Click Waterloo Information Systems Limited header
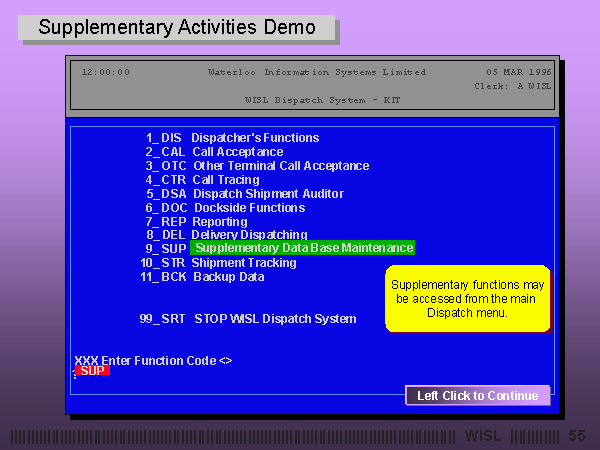The height and width of the screenshot is (450, 600). pyautogui.click(x=317, y=72)
